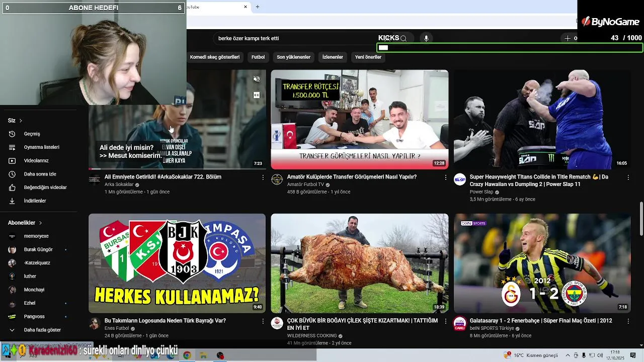This screenshot has height=362, width=644.
Task: Open -Katzelquatz channel subscription
Action: coord(38,263)
